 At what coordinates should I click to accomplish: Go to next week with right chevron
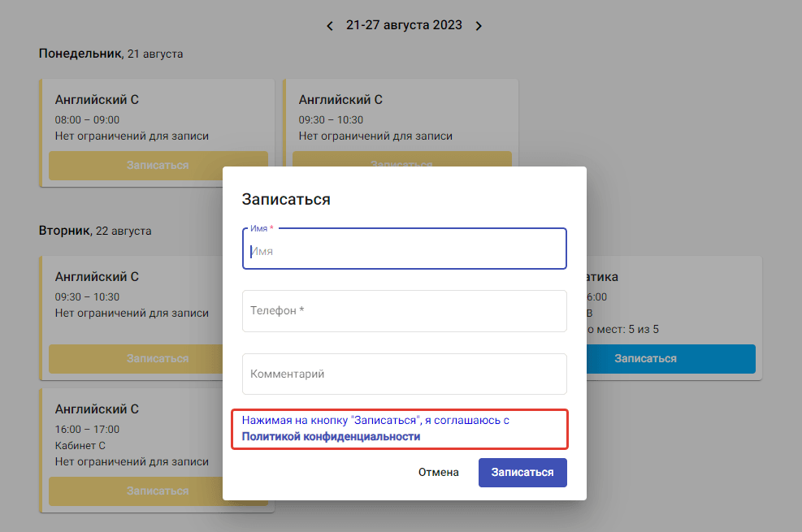[479, 26]
